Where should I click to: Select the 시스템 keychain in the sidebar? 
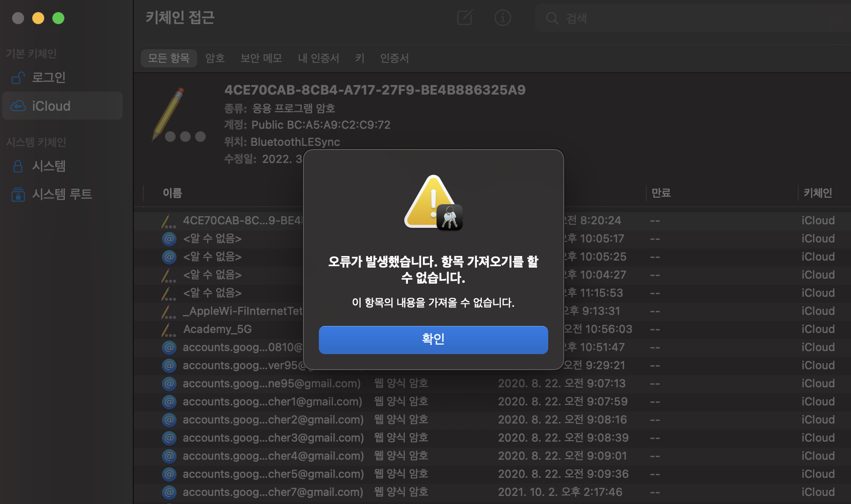click(x=62, y=166)
